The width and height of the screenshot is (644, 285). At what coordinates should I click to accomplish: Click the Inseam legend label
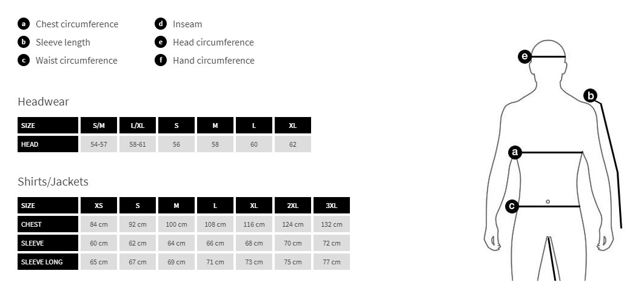pyautogui.click(x=187, y=24)
